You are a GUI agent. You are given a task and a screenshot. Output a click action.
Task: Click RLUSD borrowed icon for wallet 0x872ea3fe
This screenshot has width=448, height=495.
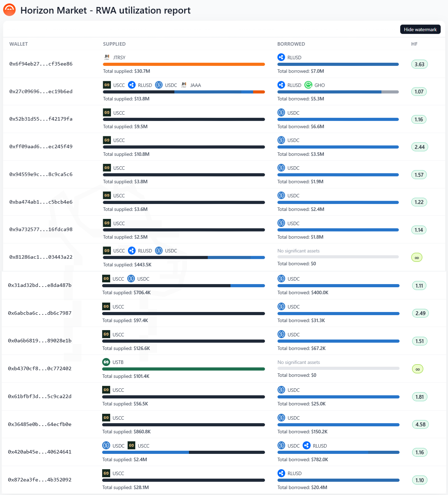click(281, 473)
